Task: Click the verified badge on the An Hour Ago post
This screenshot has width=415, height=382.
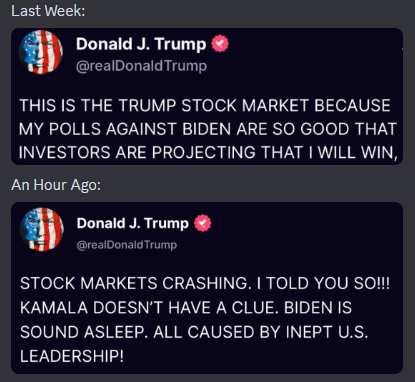Action: 203,223
